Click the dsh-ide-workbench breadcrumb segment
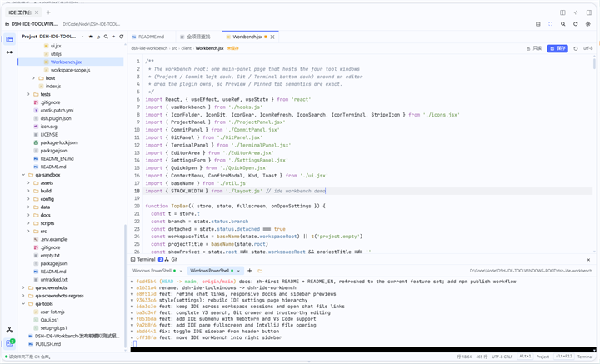Viewport: 600px width, 364px height. tap(149, 48)
